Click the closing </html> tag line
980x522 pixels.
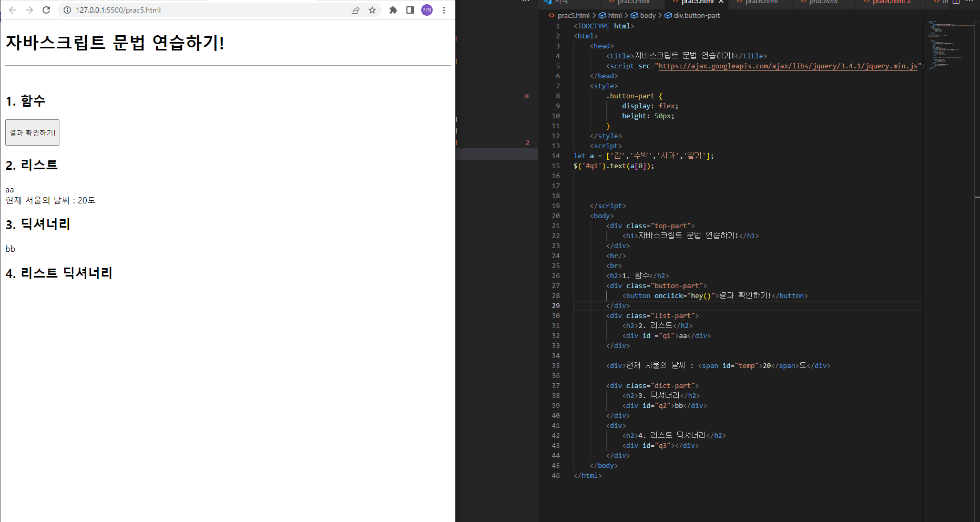[x=587, y=476]
